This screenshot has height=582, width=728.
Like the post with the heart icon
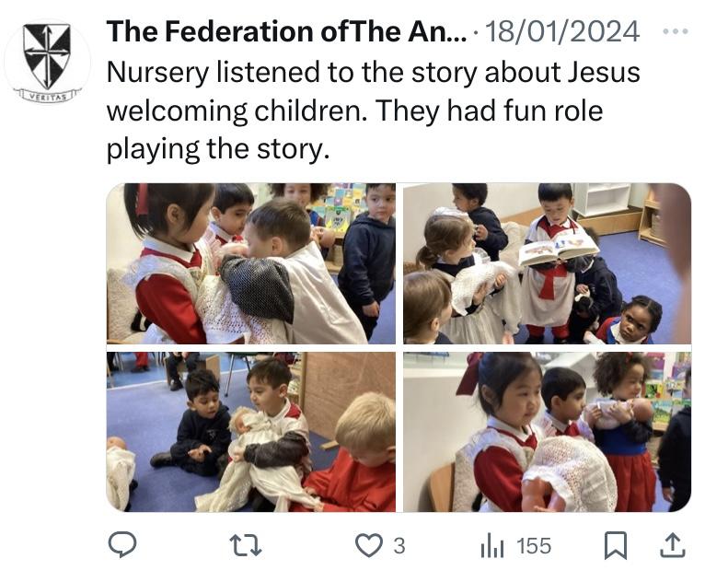pyautogui.click(x=369, y=545)
